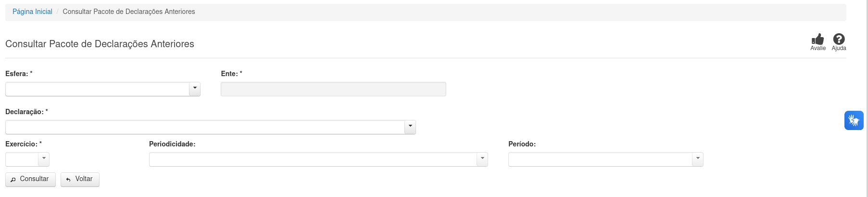
Task: Open the Periodicidade dropdown arrow
Action: (482, 159)
